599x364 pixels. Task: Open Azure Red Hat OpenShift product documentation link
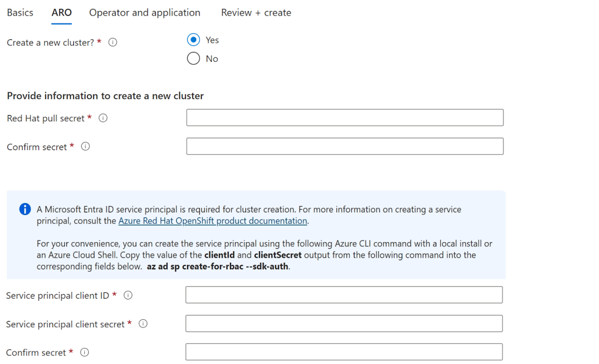(x=213, y=220)
